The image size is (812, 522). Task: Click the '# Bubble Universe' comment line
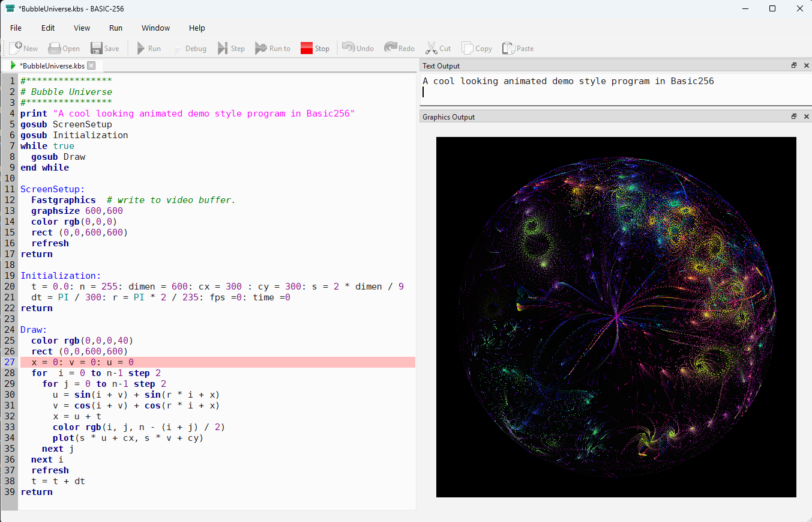(66, 92)
